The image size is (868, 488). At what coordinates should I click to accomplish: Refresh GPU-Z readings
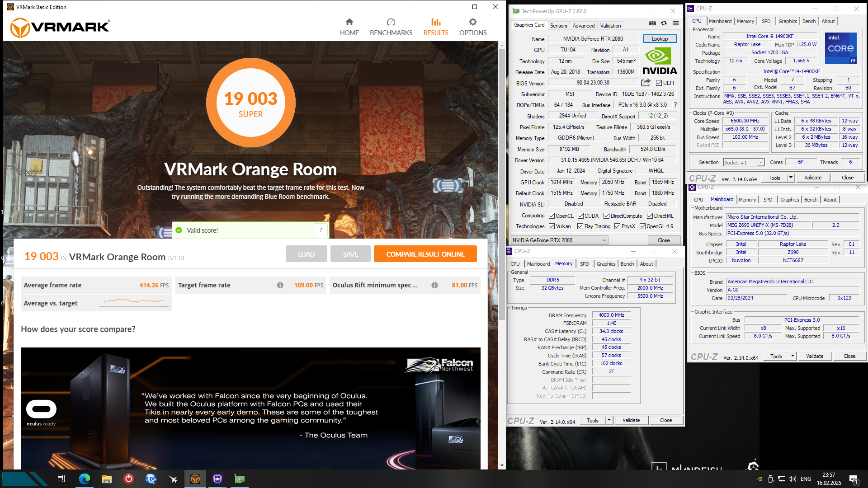tap(664, 23)
